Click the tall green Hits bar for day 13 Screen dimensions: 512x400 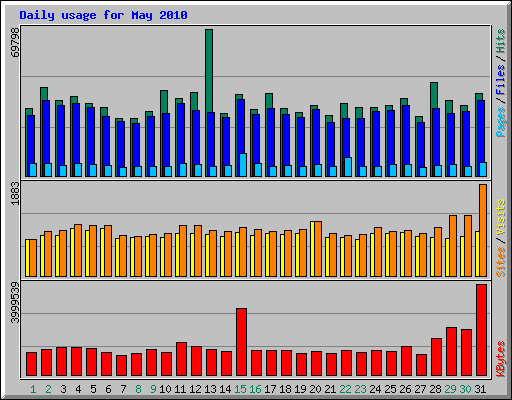(209, 71)
